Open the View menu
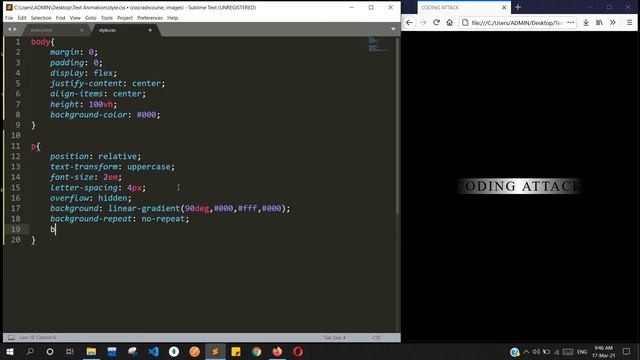 pos(75,18)
